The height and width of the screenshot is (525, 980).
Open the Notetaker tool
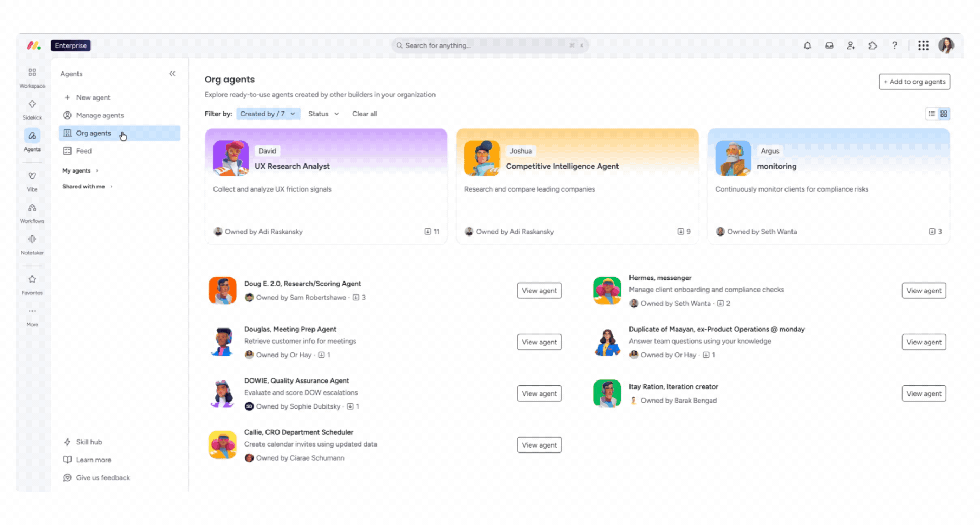tap(32, 245)
